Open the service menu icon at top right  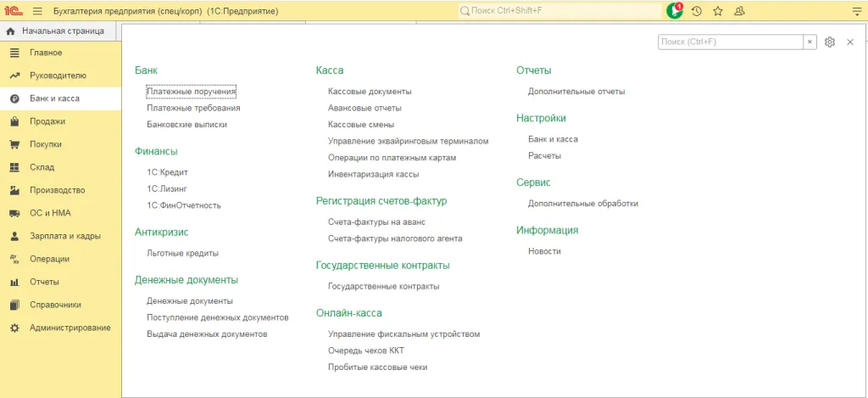click(857, 10)
